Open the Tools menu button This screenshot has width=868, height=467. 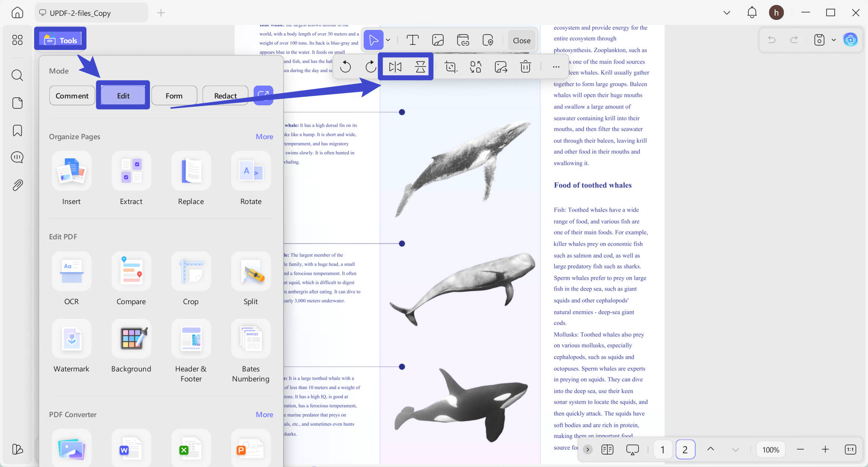coord(61,40)
